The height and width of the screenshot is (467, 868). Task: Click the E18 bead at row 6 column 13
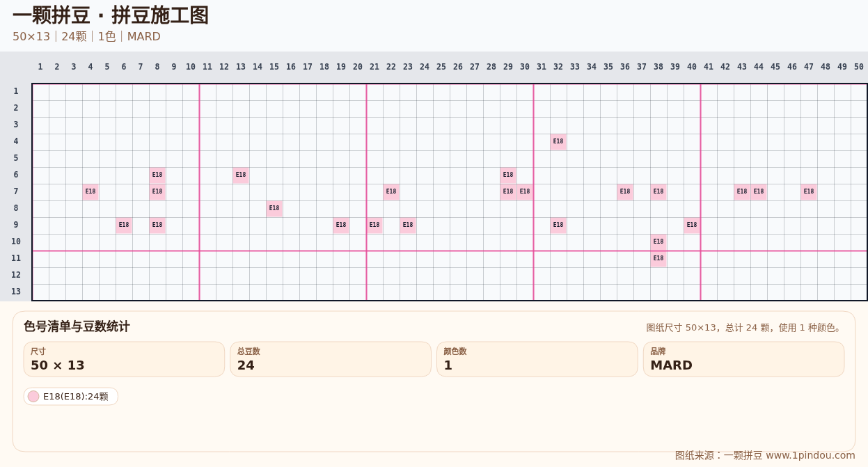click(241, 175)
